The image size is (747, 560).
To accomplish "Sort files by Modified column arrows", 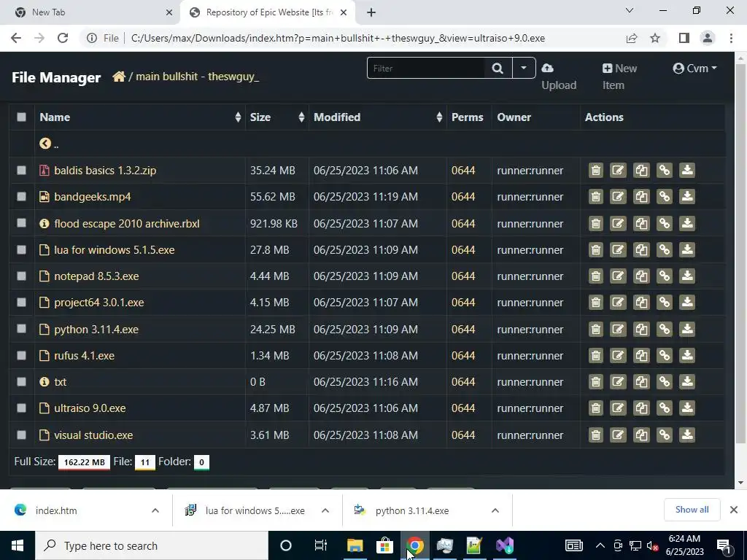I will point(439,117).
